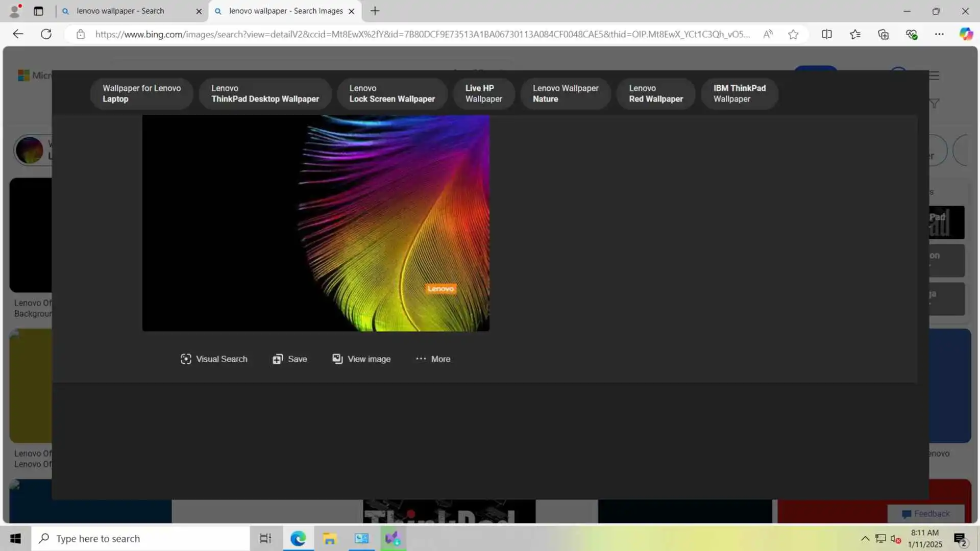Click the browser refresh icon

click(46, 34)
